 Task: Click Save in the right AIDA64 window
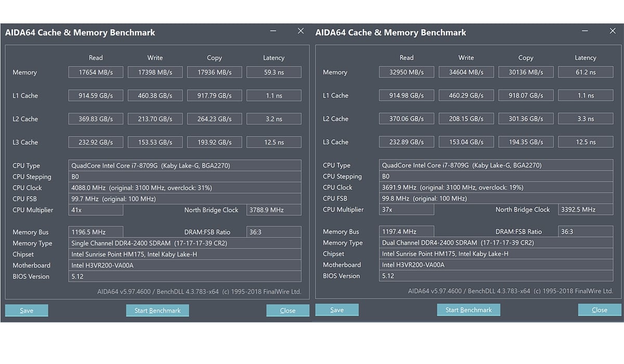(x=337, y=310)
